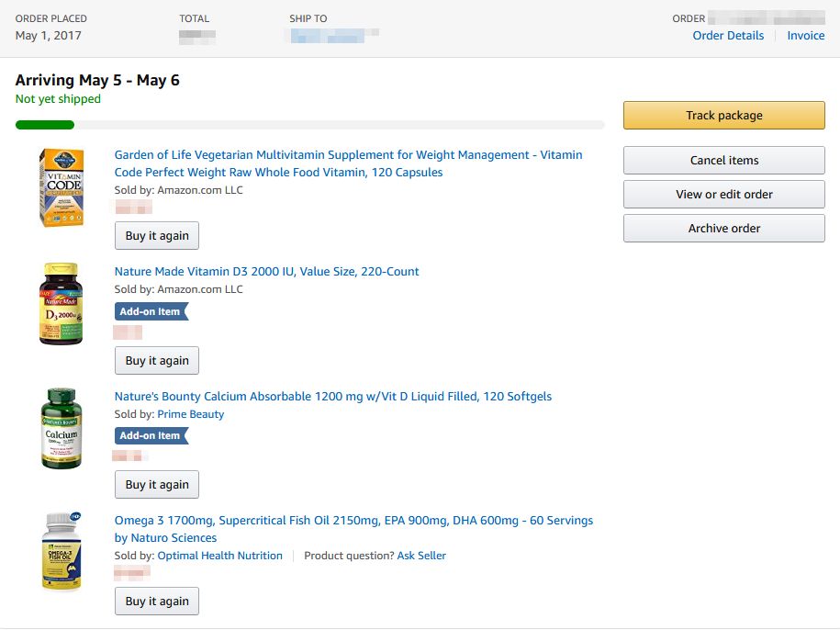
Task: Click the blurred Ship To name
Action: 334,35
